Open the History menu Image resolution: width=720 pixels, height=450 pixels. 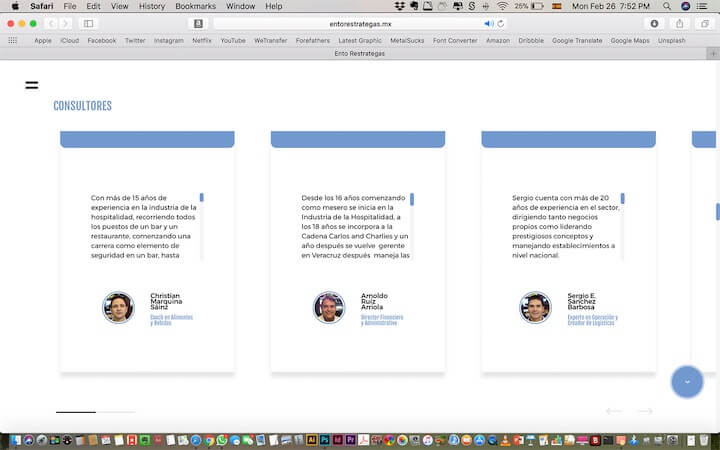pos(152,6)
